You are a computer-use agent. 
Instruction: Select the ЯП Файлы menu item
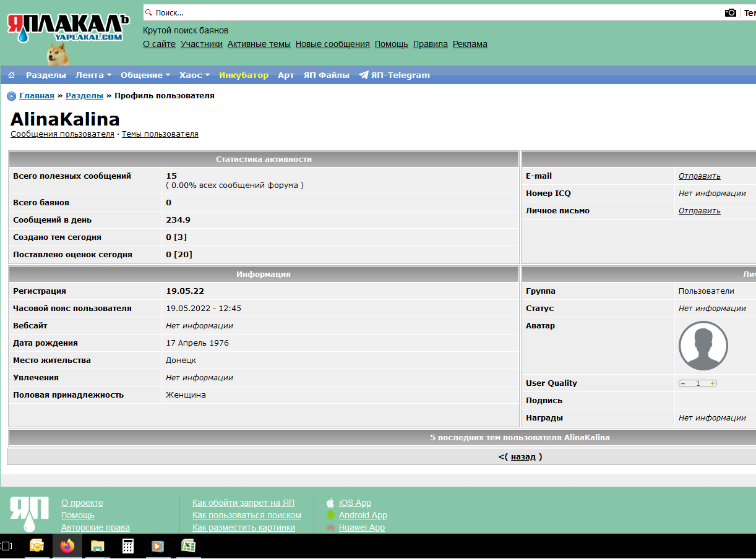tap(327, 75)
